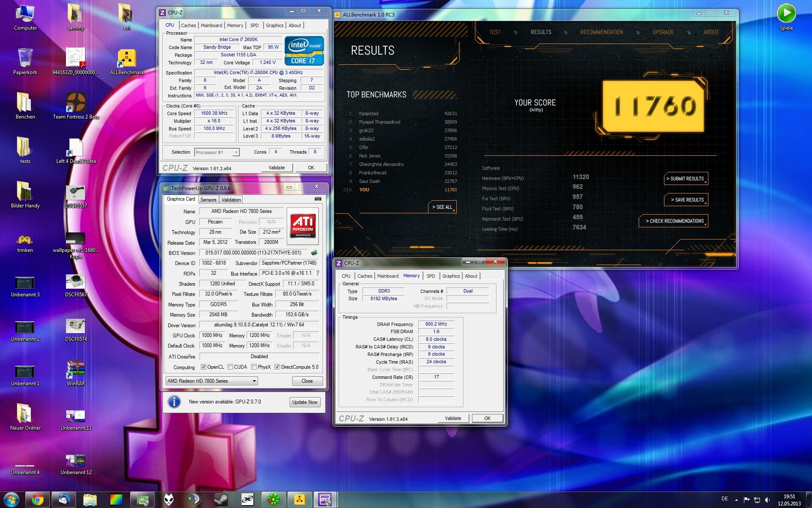The width and height of the screenshot is (812, 508).
Task: Open the TEST tab in ALLBenchmark
Action: pyautogui.click(x=494, y=32)
